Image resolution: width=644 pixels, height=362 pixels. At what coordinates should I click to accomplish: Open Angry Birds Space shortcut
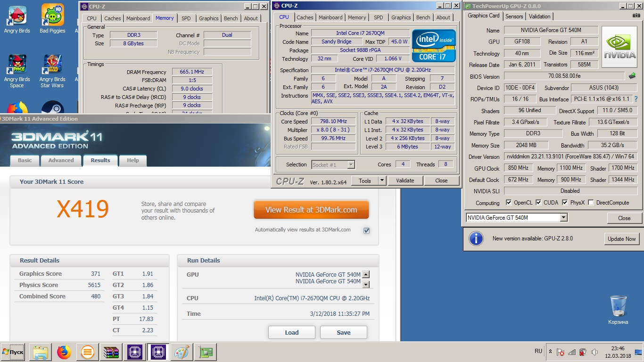pyautogui.click(x=17, y=72)
